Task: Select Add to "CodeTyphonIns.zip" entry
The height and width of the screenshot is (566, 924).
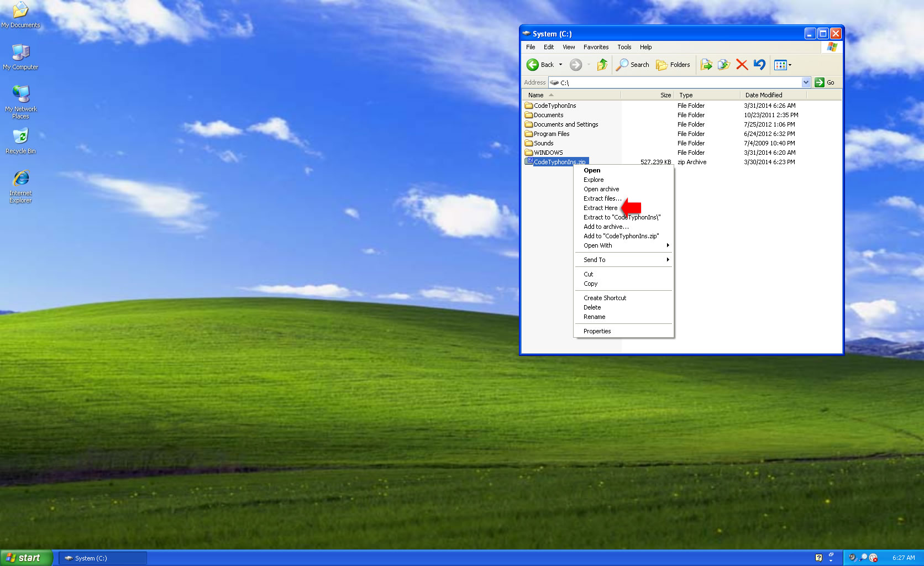Action: point(624,236)
